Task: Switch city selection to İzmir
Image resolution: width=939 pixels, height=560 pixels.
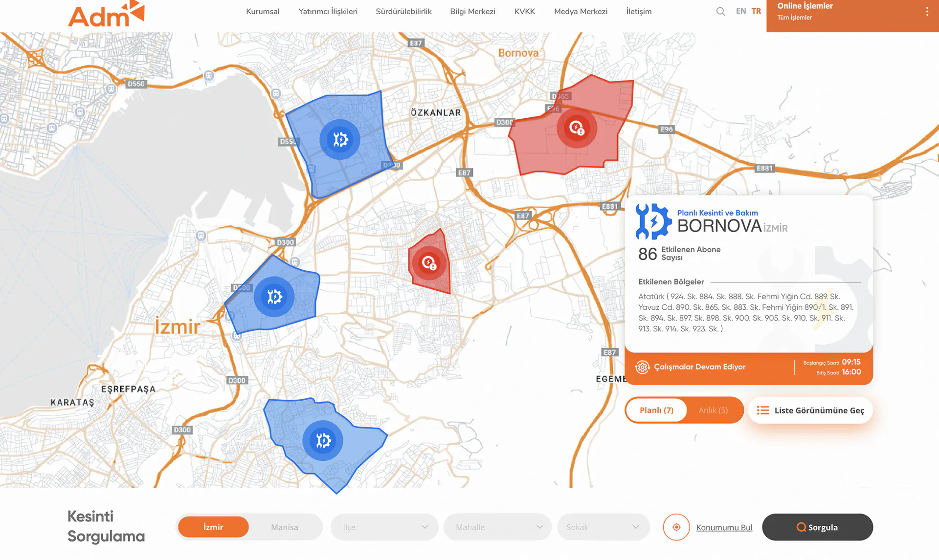Action: [x=213, y=527]
